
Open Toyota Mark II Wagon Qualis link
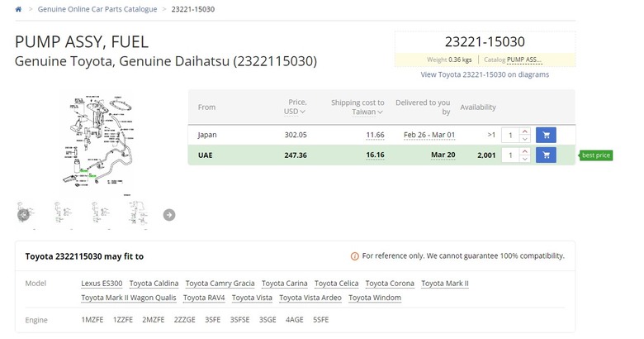coord(129,298)
